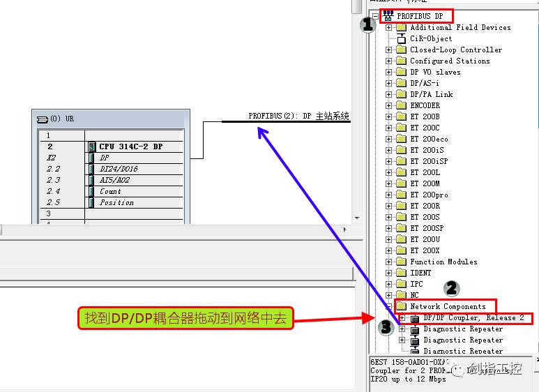Screen dimensions: 539x392
Task: Click the DP/DP Coupler device icon
Action: 415,318
